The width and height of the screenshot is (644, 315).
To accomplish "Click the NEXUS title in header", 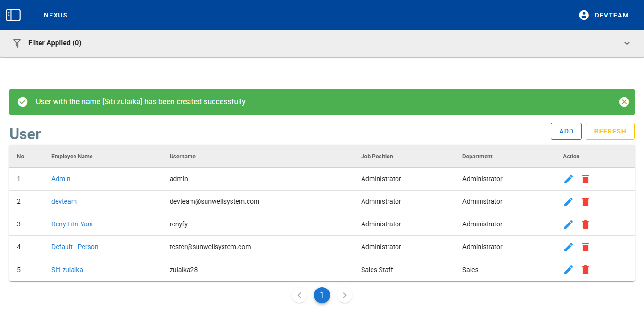I will click(x=56, y=15).
